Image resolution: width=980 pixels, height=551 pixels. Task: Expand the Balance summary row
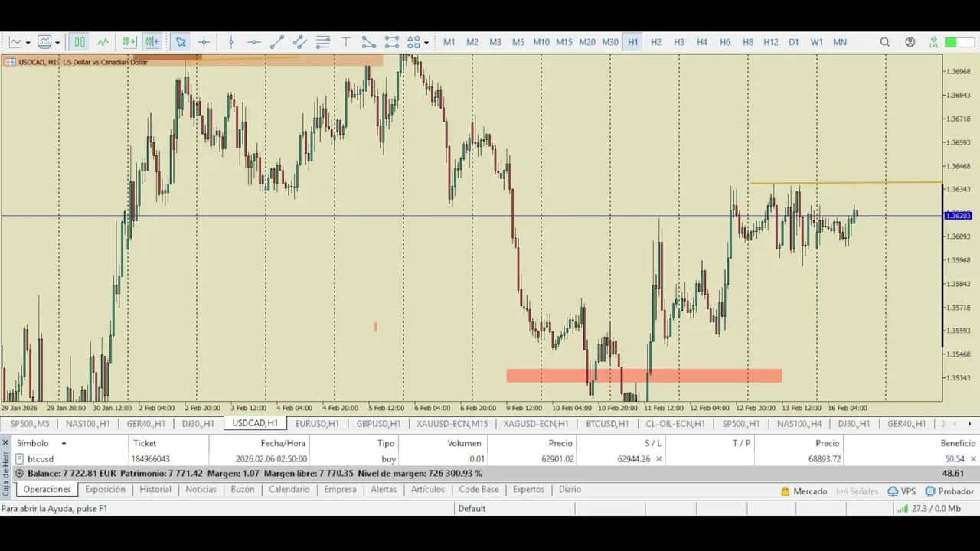(19, 474)
